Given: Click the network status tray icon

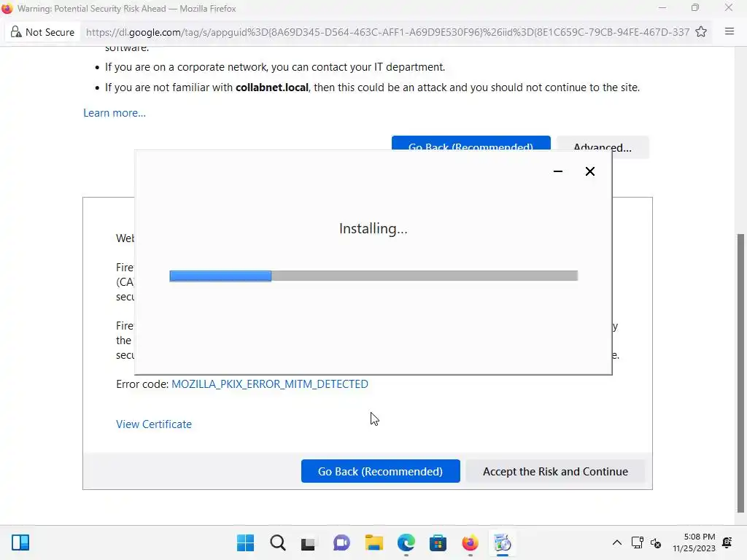Looking at the screenshot, I should click(x=637, y=542).
